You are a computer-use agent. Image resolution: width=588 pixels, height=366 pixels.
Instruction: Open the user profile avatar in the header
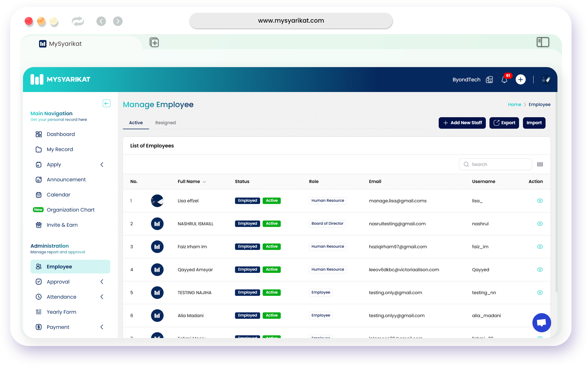[x=546, y=80]
